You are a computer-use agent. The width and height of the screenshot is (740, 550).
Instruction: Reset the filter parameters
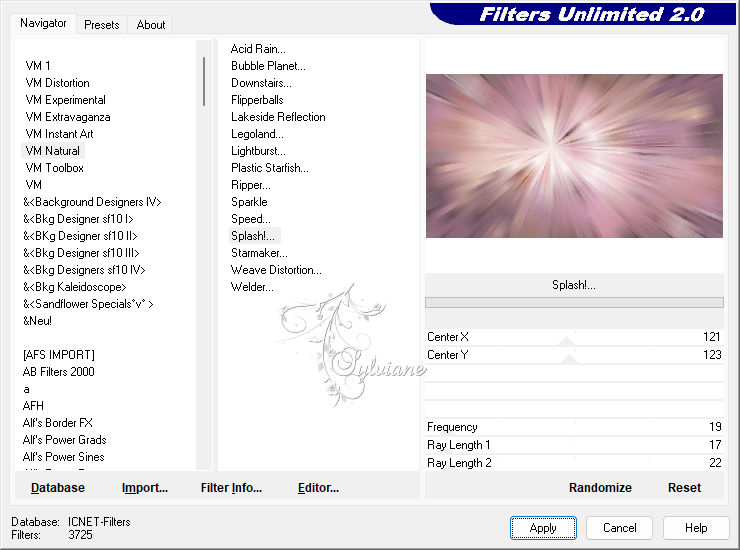point(684,488)
